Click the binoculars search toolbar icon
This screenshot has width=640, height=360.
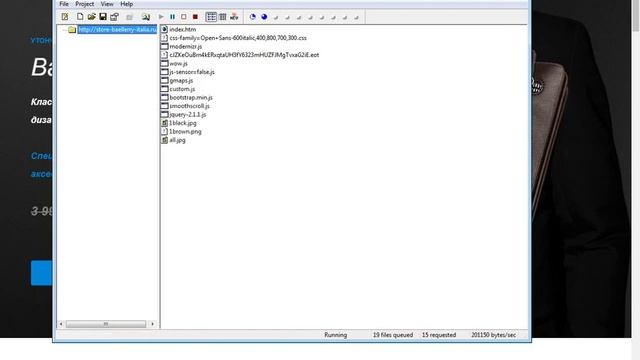(x=145, y=17)
